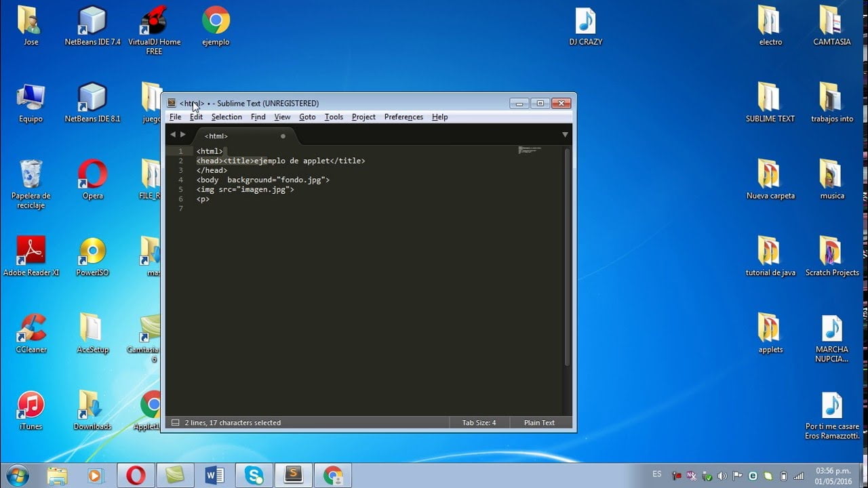Go to next tab with right arrow
The height and width of the screenshot is (488, 868).
coord(182,135)
